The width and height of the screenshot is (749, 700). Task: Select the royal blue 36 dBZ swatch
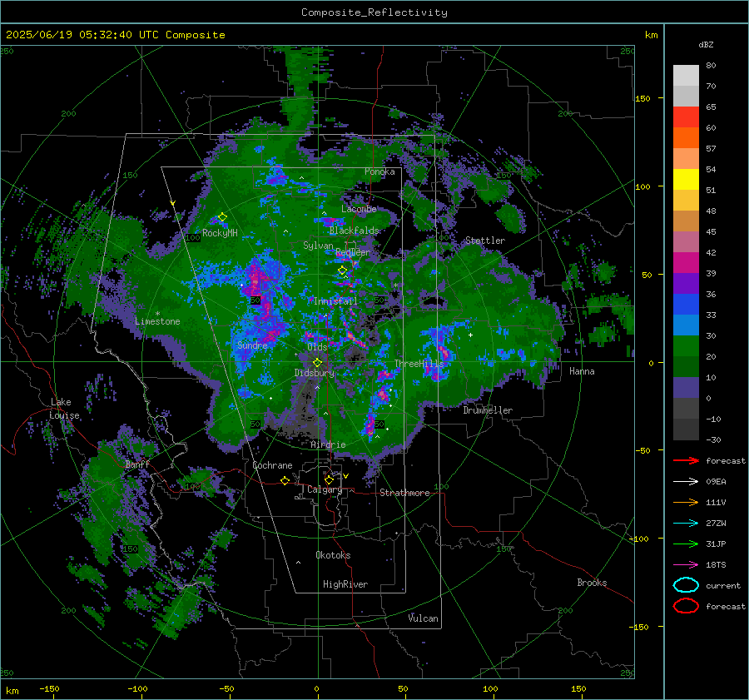pos(686,305)
